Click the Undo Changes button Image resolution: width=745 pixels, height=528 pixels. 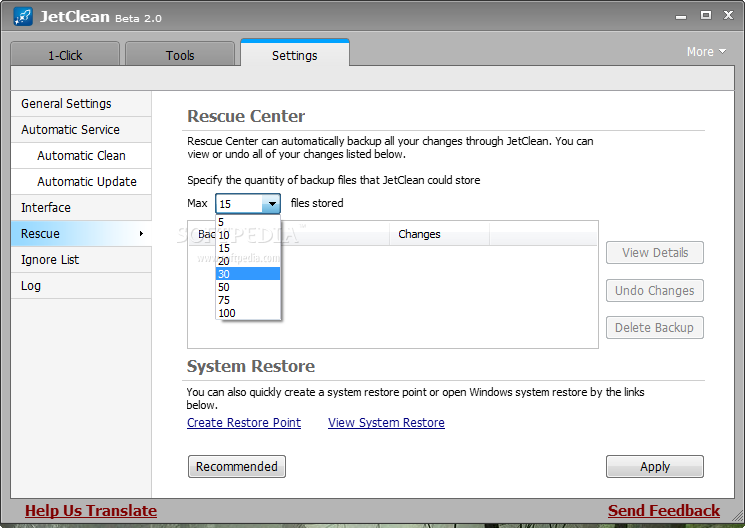click(655, 290)
